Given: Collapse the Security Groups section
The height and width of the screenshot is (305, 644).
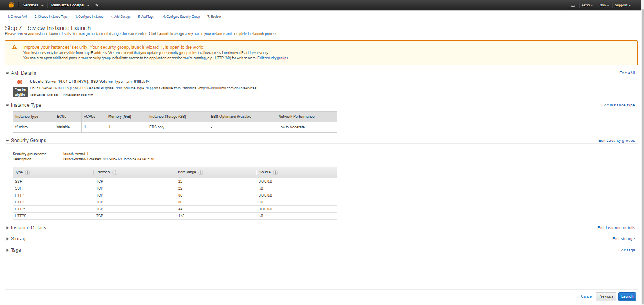Looking at the screenshot, I should (7, 141).
